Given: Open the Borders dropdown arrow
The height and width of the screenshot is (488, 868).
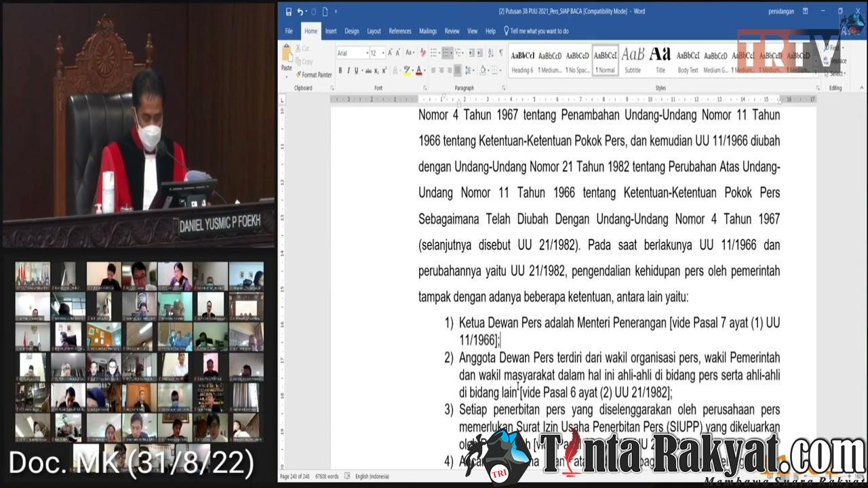Looking at the screenshot, I should [x=500, y=70].
